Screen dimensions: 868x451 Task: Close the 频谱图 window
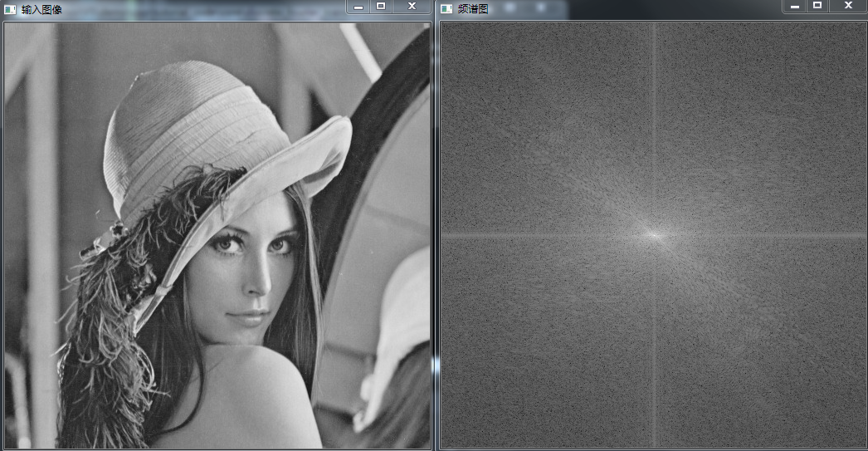(847, 6)
